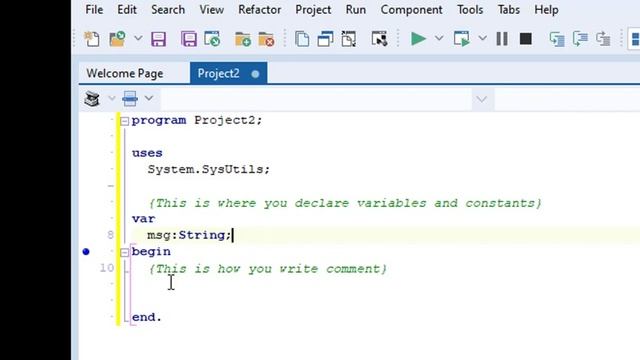Open the Edit menu

[x=127, y=10]
